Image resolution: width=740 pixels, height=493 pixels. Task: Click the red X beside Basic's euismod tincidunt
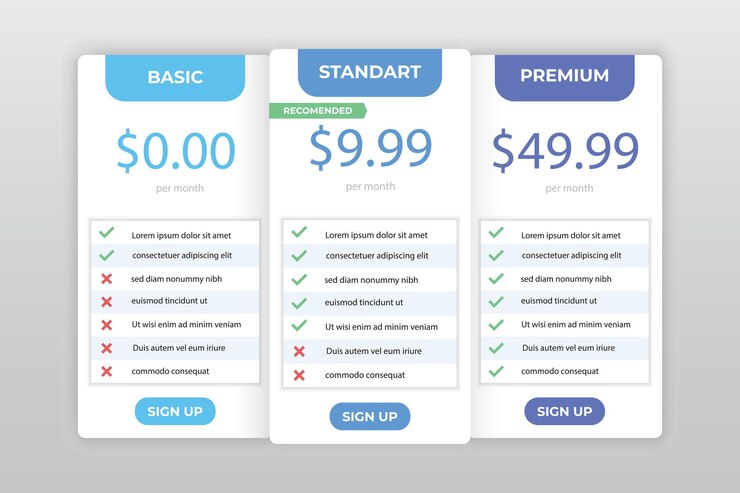[x=107, y=302]
